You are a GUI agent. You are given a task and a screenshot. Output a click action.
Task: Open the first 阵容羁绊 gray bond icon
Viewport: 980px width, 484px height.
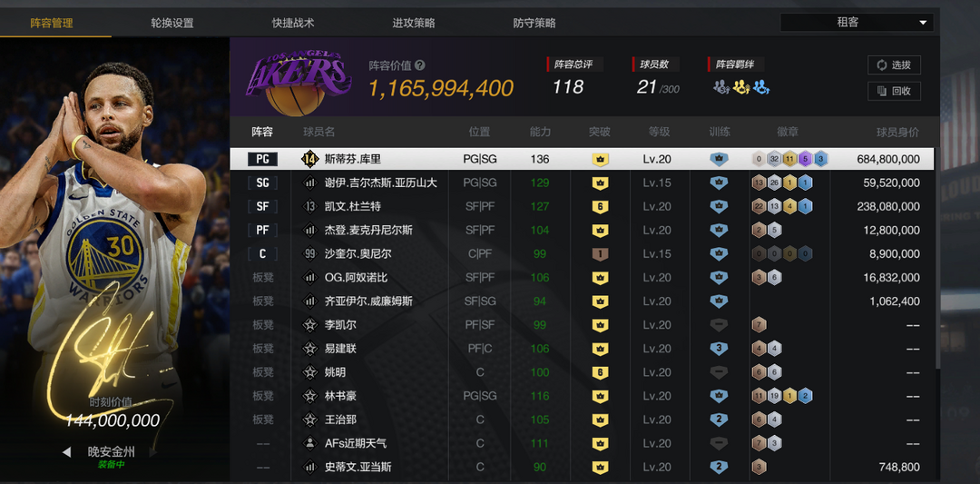point(722,87)
